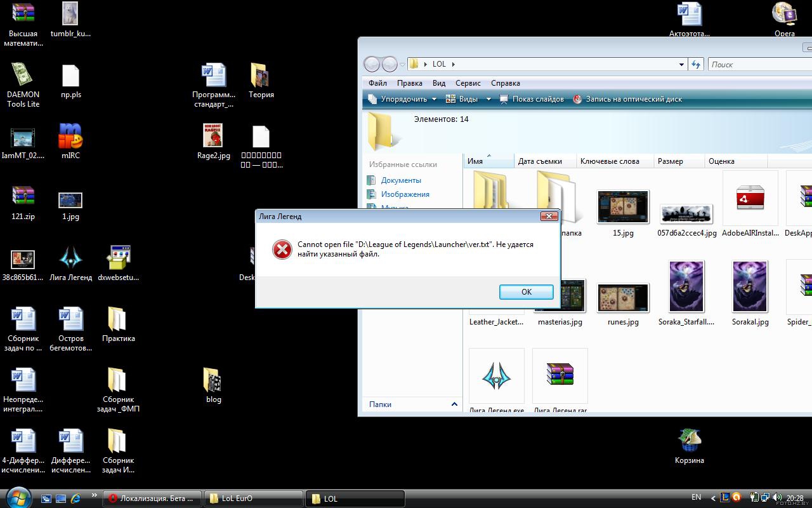Expand hidden Quick Launch items chevron
812x508 pixels.
click(95, 495)
